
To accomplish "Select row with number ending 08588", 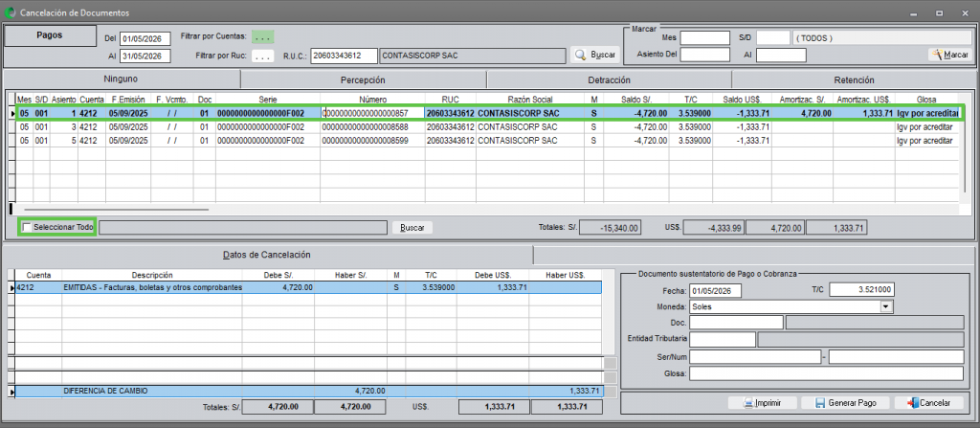I will tap(487, 127).
